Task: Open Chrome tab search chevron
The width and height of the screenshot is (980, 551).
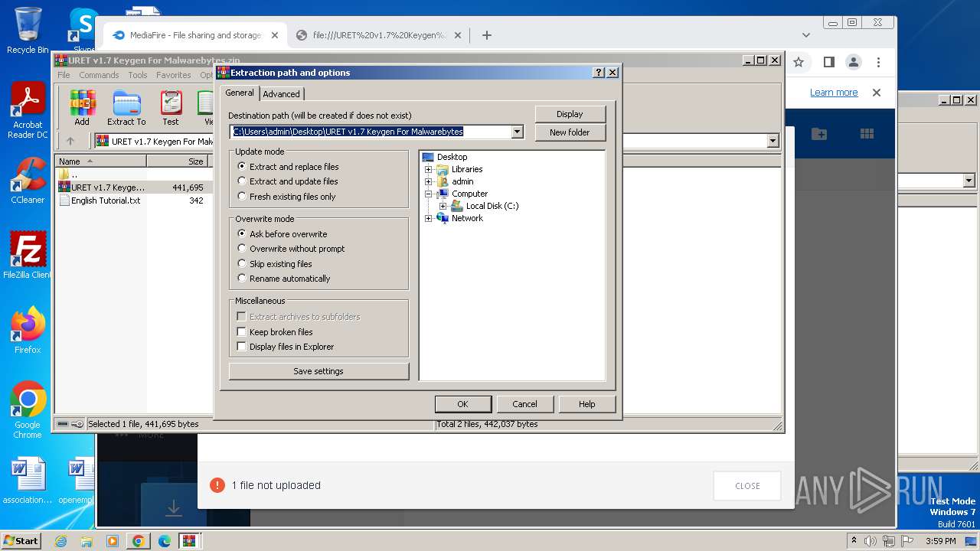Action: click(x=805, y=35)
